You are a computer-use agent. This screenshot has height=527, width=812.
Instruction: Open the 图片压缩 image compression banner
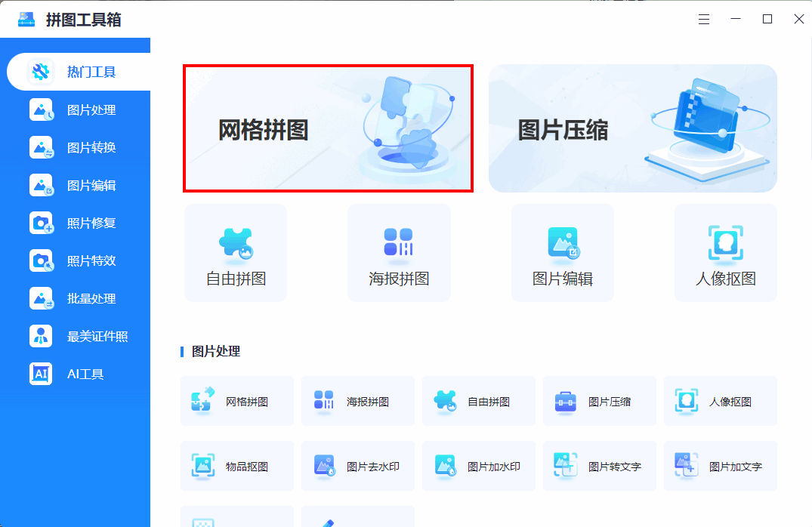tap(632, 128)
